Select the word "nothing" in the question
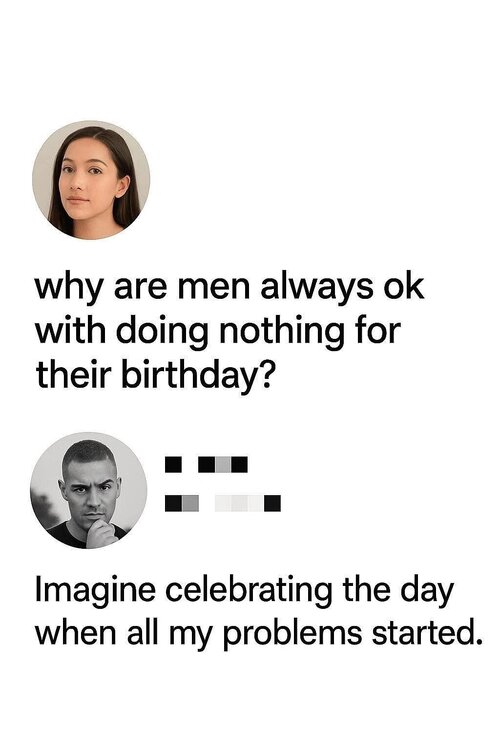 point(282,332)
